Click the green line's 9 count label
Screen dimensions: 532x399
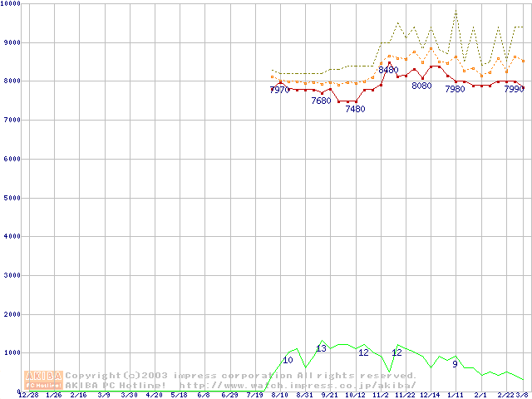click(x=455, y=364)
